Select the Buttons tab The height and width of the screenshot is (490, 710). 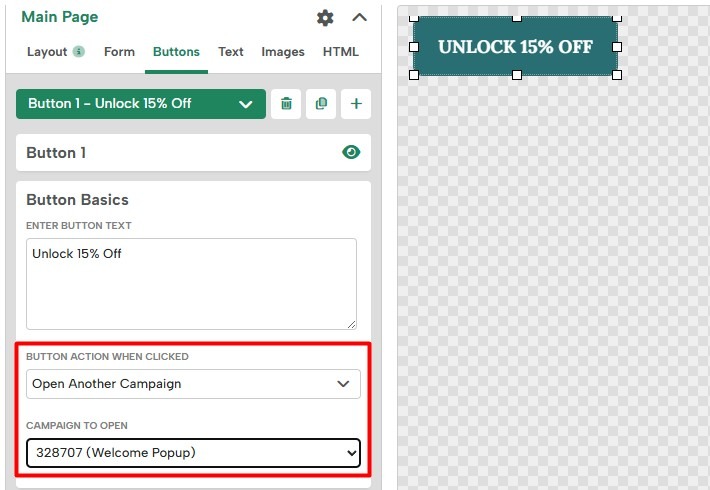(x=176, y=52)
